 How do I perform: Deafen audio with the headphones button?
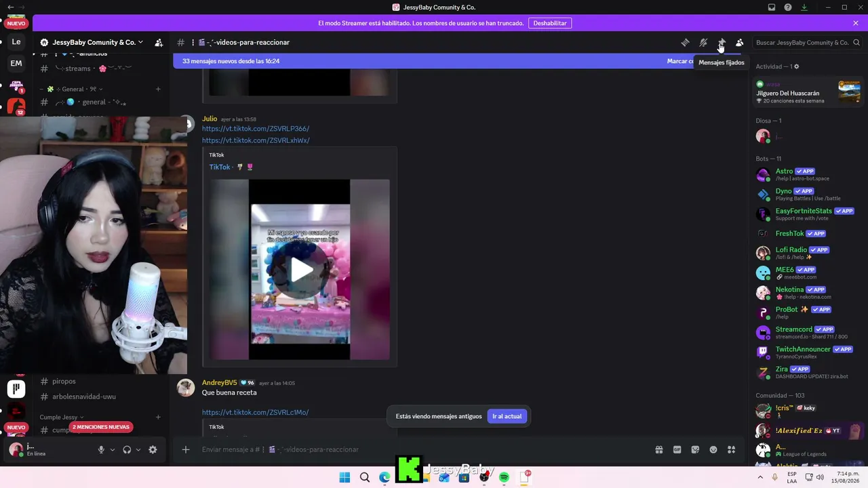[127, 449]
